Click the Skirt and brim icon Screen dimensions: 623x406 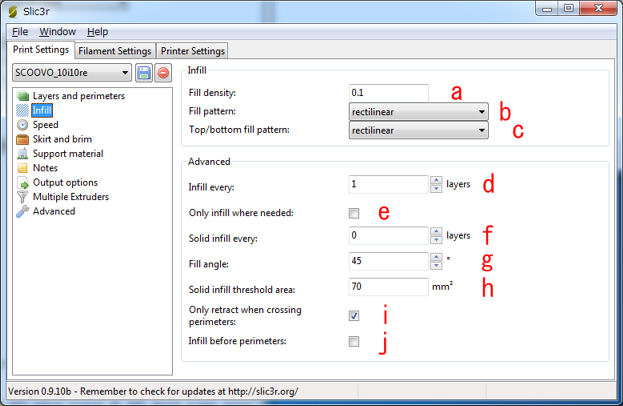click(x=23, y=139)
